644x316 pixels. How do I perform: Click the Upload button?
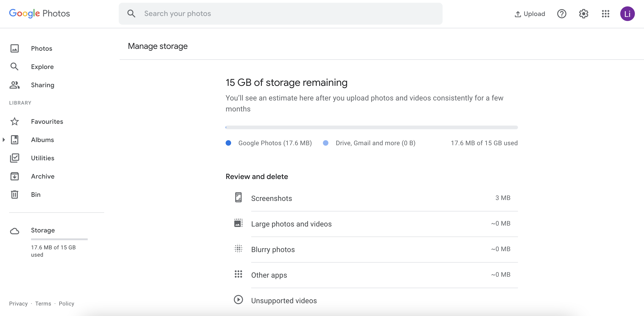[530, 14]
